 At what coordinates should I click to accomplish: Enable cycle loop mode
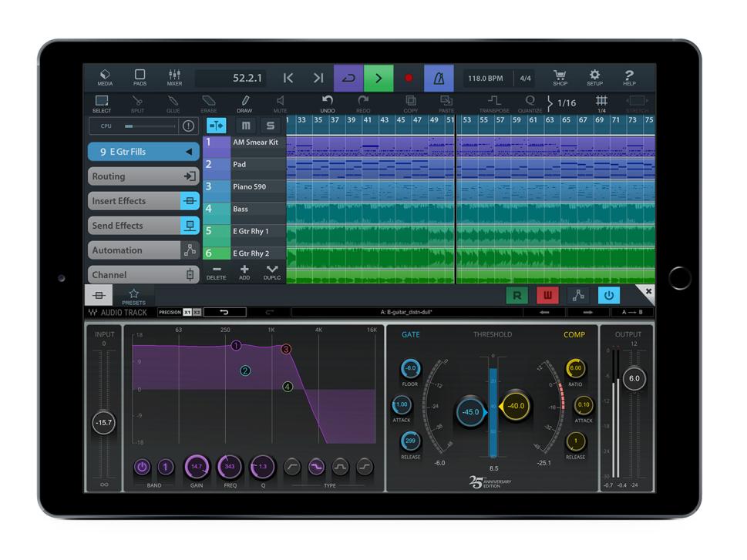(348, 79)
